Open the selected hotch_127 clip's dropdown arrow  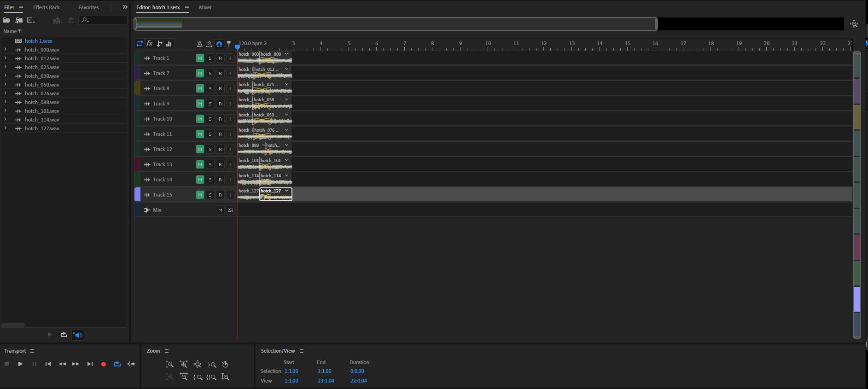pyautogui.click(x=287, y=191)
